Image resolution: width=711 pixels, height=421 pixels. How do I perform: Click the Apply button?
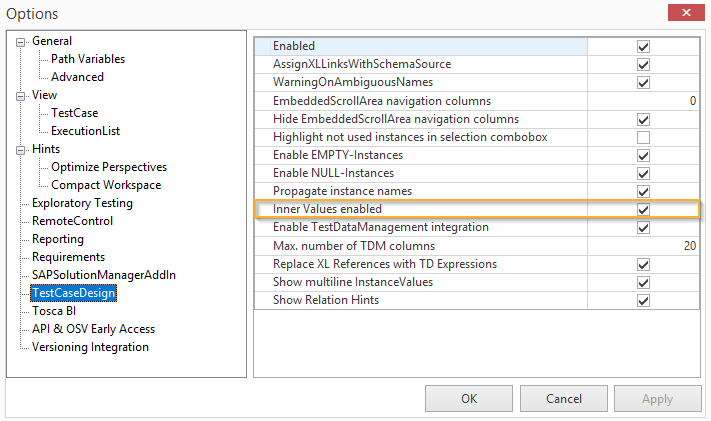657,398
